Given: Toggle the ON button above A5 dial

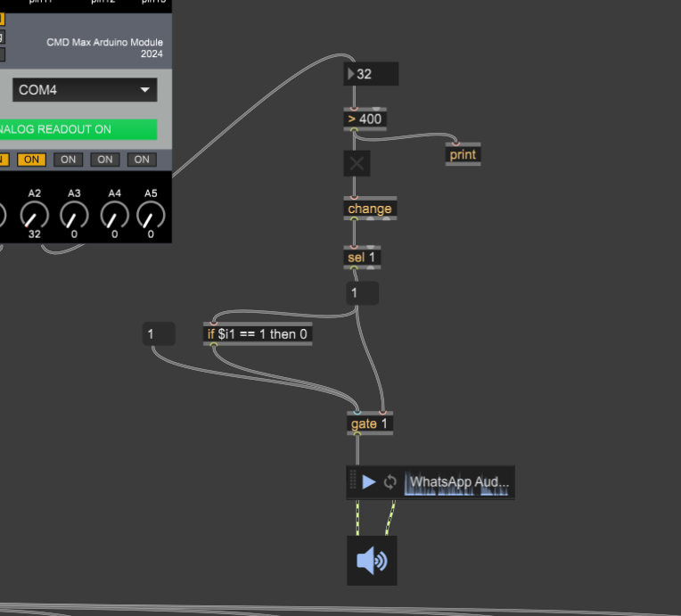Looking at the screenshot, I should [x=142, y=160].
